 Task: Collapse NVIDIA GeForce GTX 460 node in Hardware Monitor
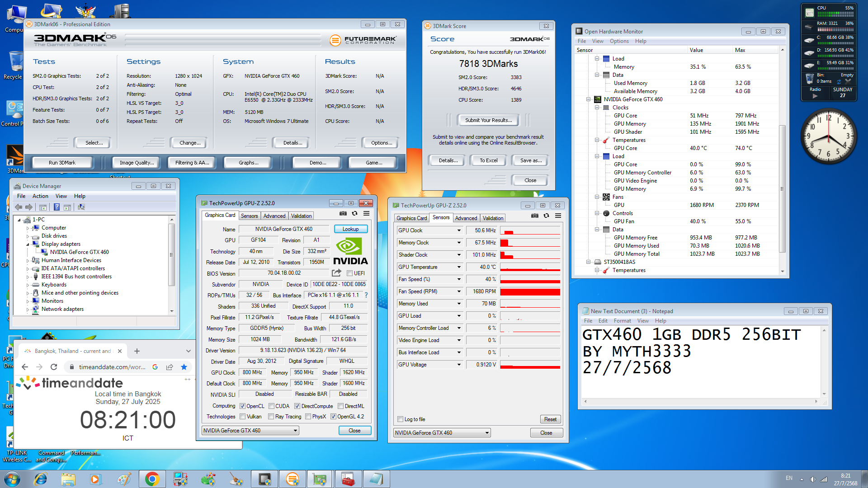(588, 99)
